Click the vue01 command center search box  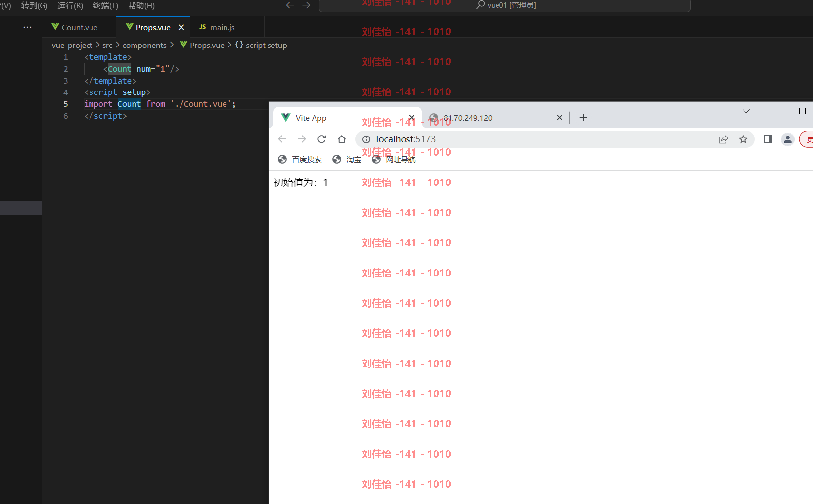(x=504, y=5)
